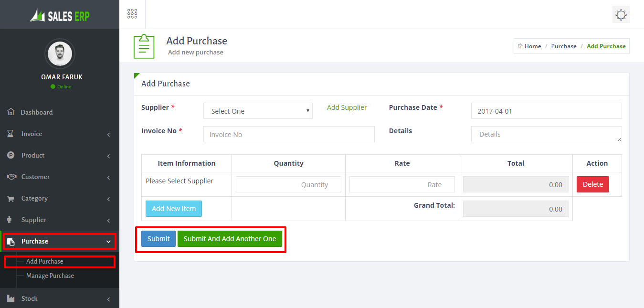
Task: Open Manage Purchase submenu item
Action: [x=50, y=276]
